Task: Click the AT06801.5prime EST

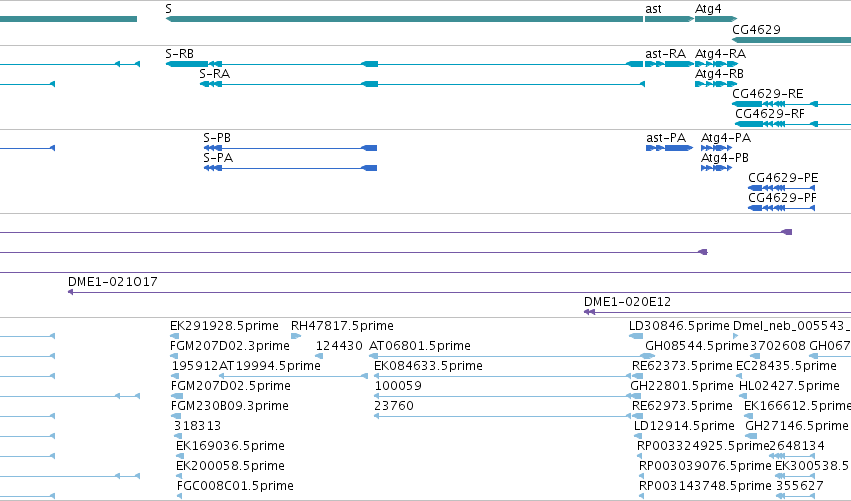Action: pos(512,356)
